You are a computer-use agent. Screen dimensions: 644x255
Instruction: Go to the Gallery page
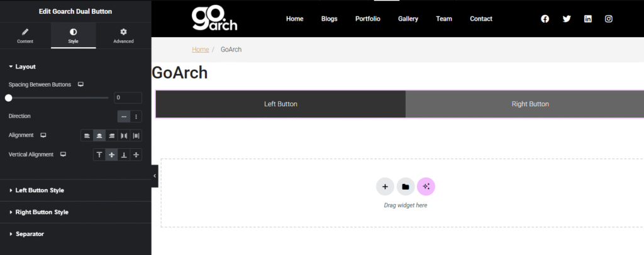(408, 19)
